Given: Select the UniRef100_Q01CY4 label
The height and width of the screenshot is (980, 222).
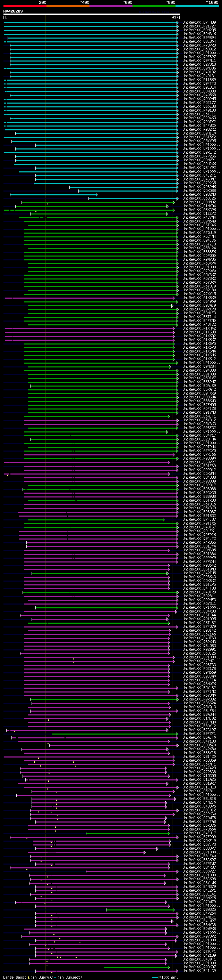Looking at the screenshot, I should [x=199, y=546].
